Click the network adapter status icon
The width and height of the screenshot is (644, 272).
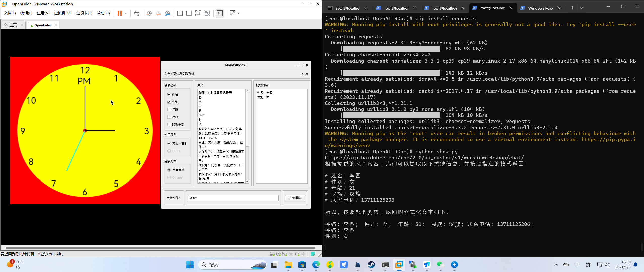285,254
